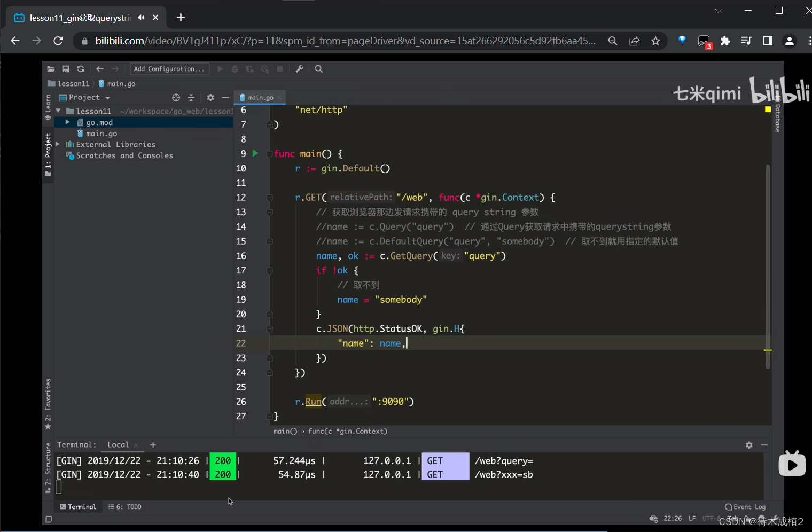Viewport: 812px width, 532px height.
Task: Click the Synchronize refresh icon in IDE toolbar
Action: click(x=81, y=69)
